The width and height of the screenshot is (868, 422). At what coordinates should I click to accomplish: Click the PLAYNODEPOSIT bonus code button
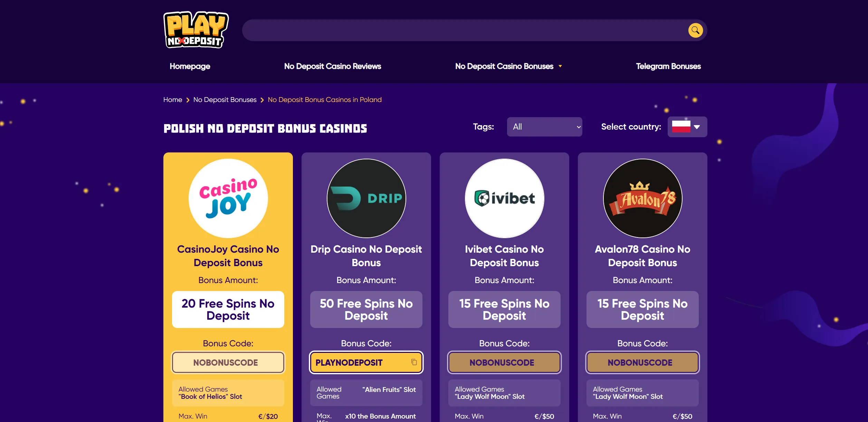[366, 362]
